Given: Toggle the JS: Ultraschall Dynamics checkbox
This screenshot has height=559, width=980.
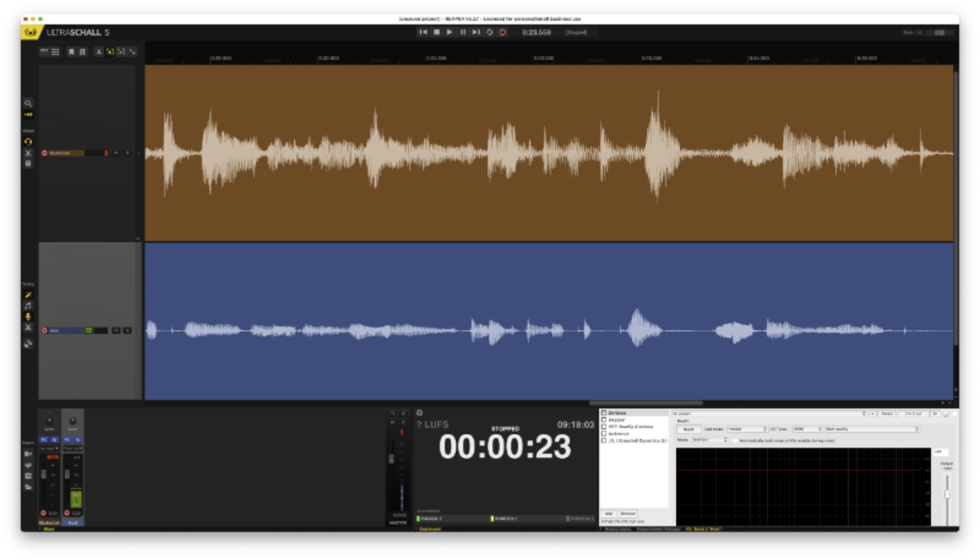Looking at the screenshot, I should (604, 441).
